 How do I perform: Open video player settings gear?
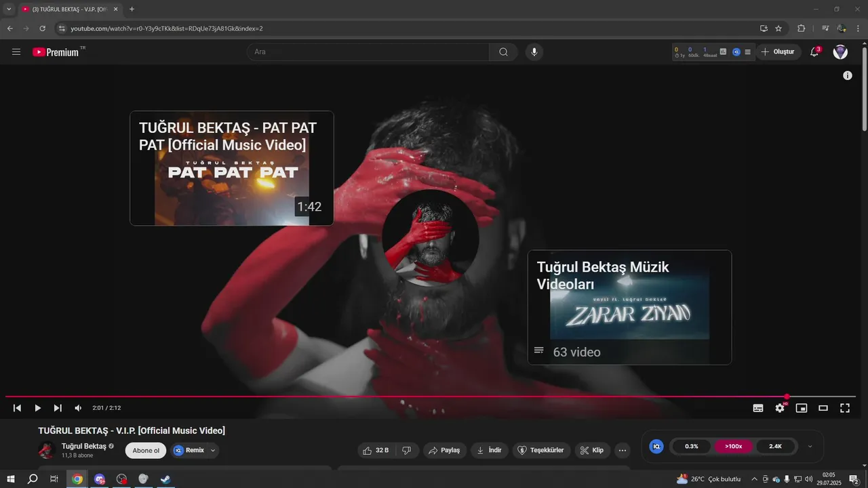(x=780, y=408)
